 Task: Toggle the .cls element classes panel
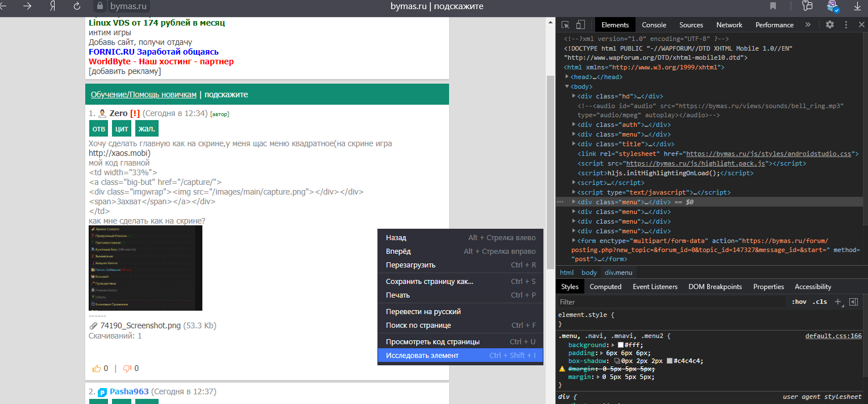coord(820,302)
